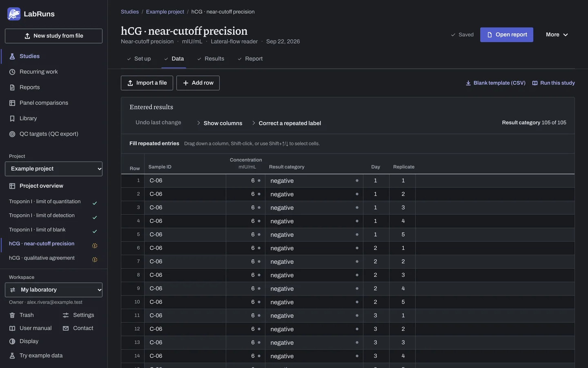
Task: Open the My laboratory workspace dropdown
Action: tap(53, 290)
